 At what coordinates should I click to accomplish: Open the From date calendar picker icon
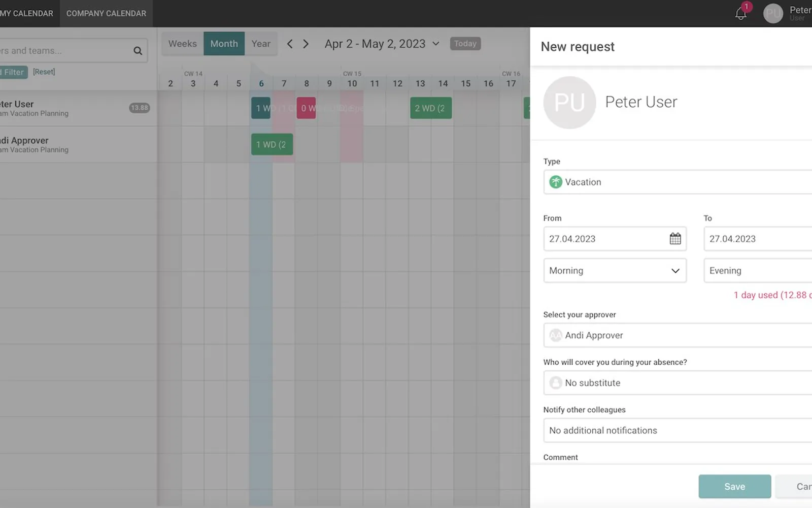675,239
